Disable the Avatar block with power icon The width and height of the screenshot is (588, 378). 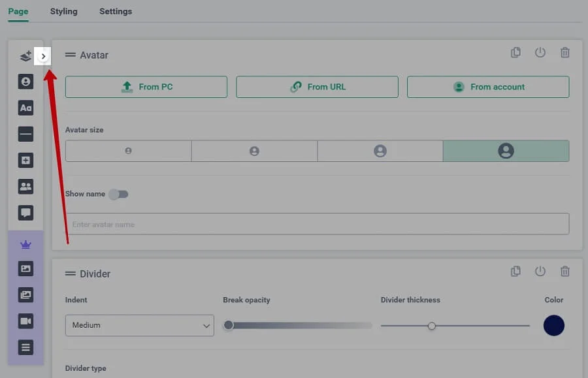(540, 53)
